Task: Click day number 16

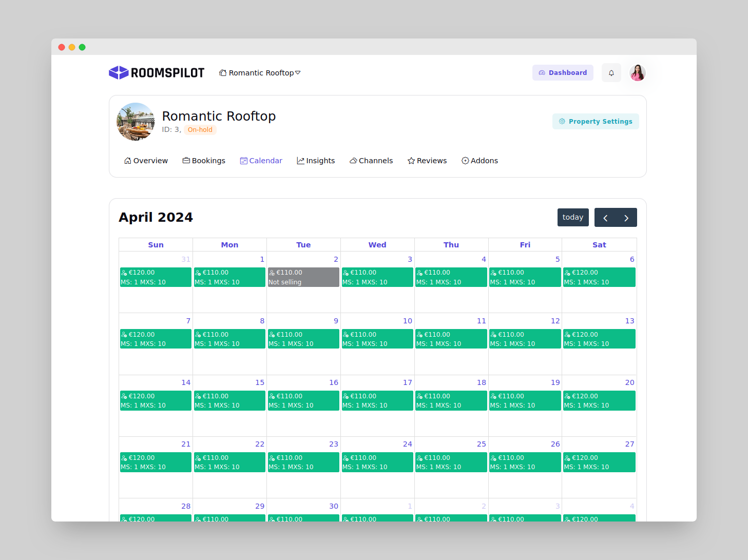Action: 334,382
